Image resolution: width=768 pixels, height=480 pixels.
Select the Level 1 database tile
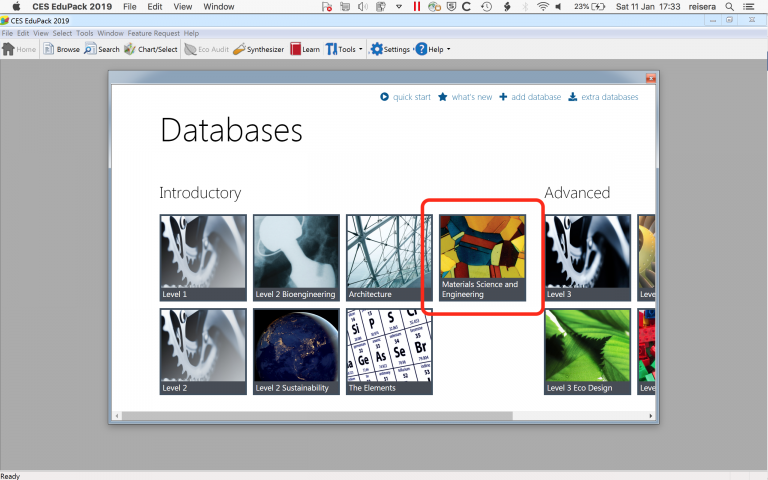pyautogui.click(x=203, y=257)
